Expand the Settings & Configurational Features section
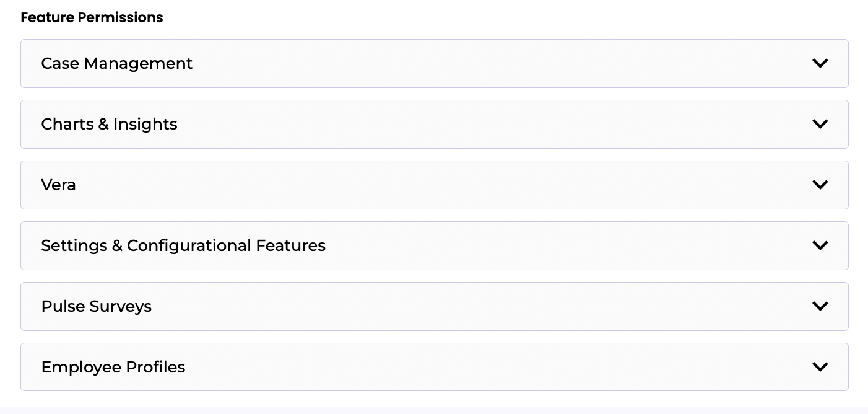Screen dimensions: 868x414 point(434,245)
